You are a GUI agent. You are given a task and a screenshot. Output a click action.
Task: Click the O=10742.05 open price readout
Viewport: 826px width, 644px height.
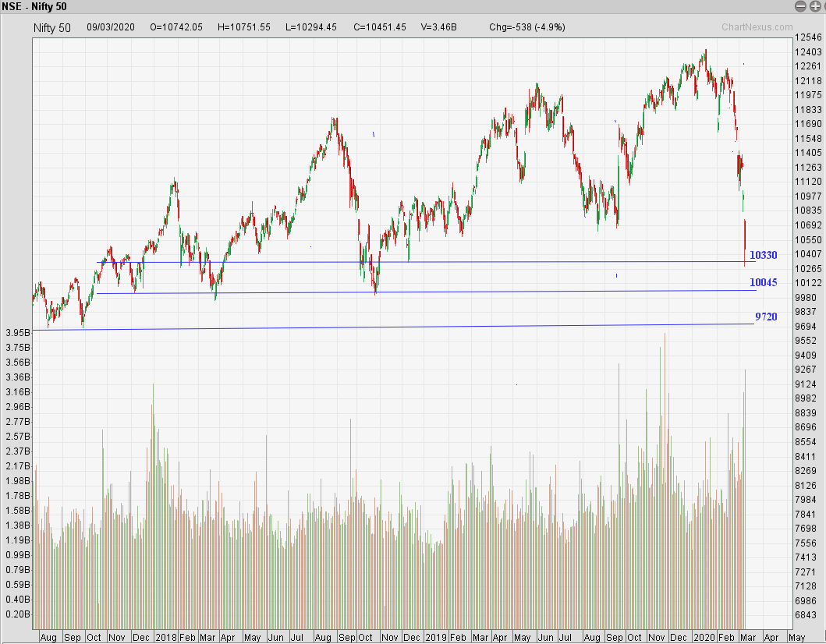pyautogui.click(x=176, y=27)
